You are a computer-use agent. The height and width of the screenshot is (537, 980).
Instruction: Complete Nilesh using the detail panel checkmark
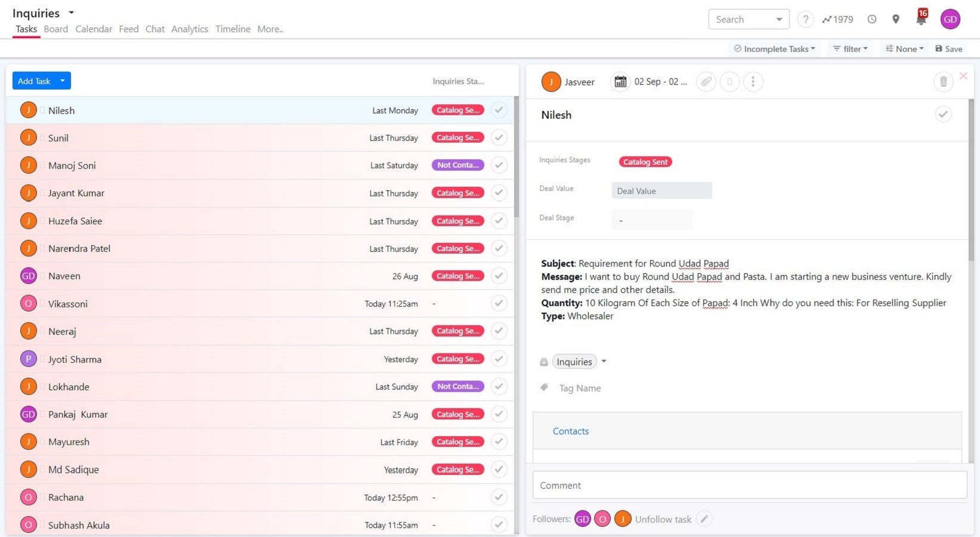click(943, 114)
